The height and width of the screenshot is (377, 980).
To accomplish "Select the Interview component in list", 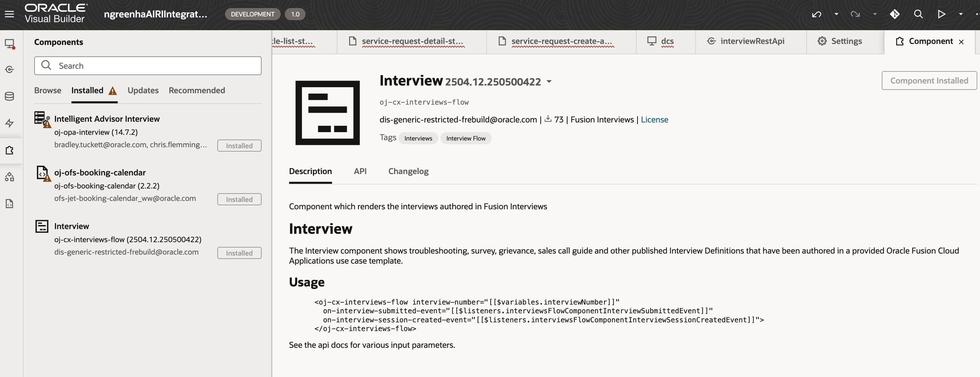I will pos(71,226).
